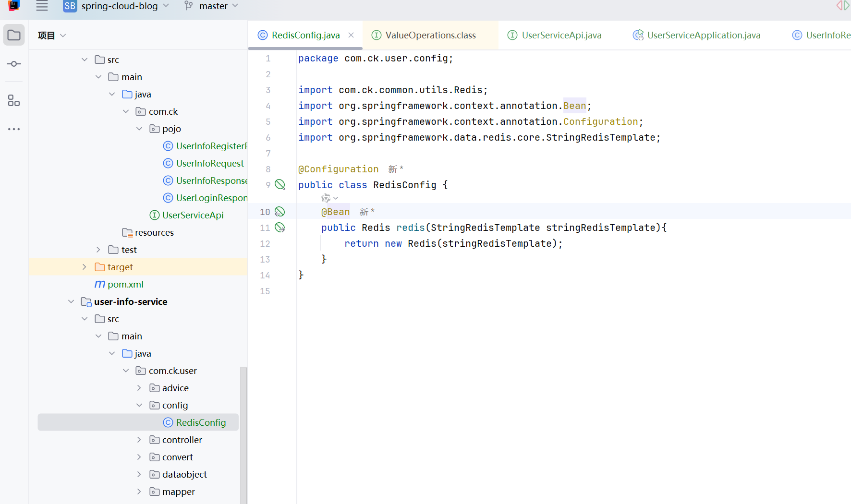This screenshot has width=851, height=504.
Task: Click the gutter bean icon on line 11
Action: click(280, 228)
